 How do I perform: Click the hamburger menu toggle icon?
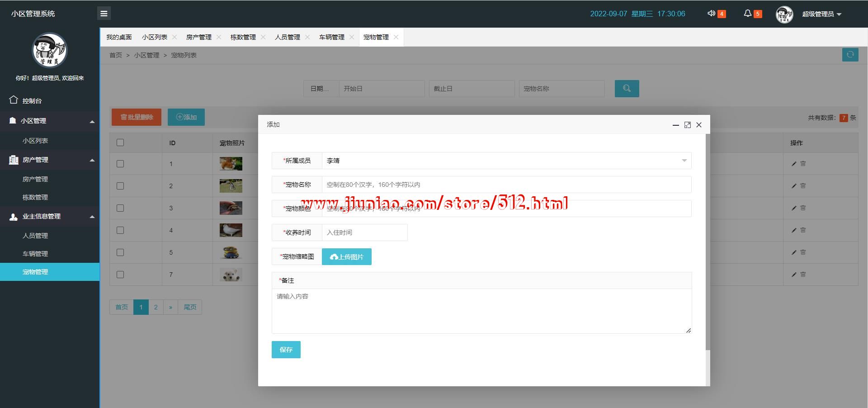tap(104, 14)
